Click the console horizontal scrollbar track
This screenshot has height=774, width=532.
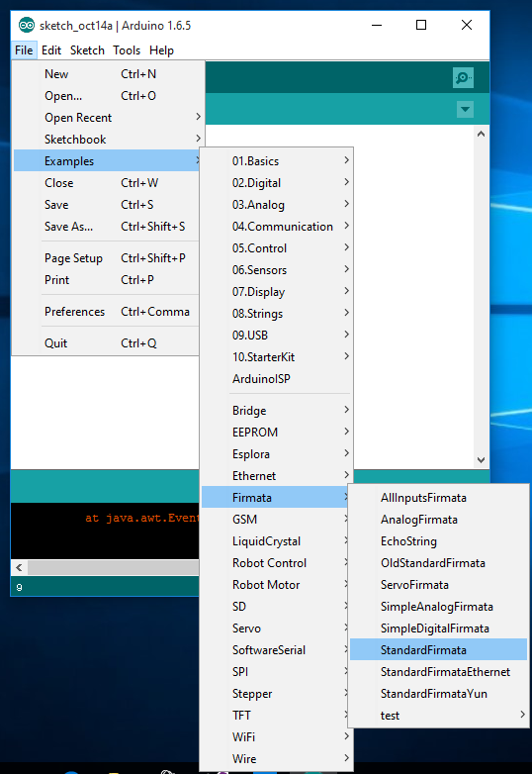coord(114,568)
